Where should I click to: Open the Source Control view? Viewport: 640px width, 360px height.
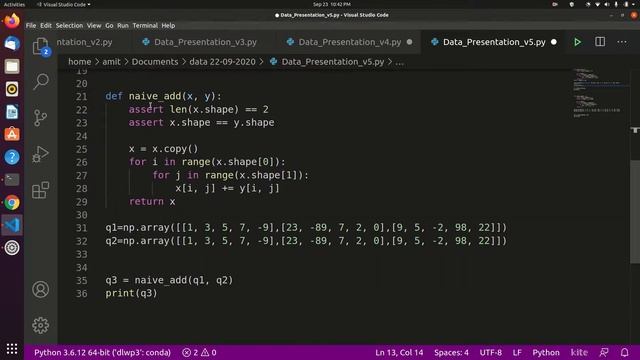40,118
